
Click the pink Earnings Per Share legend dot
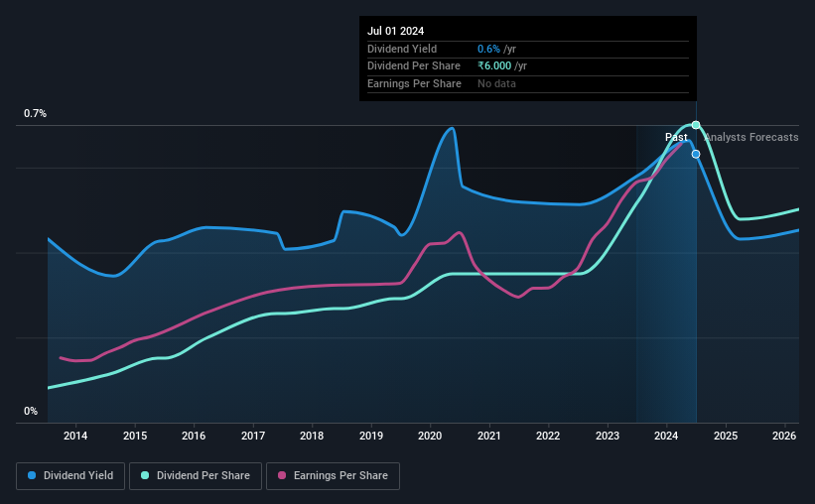click(x=282, y=475)
